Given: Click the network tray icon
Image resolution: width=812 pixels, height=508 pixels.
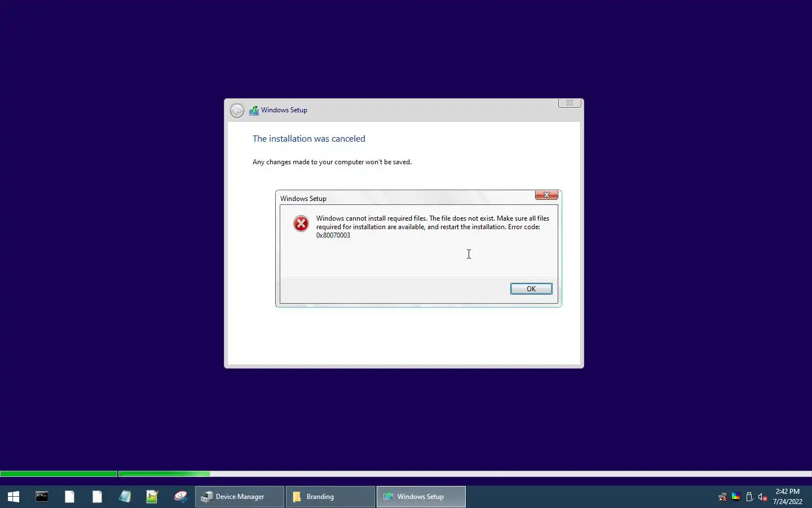Looking at the screenshot, I should point(722,497).
